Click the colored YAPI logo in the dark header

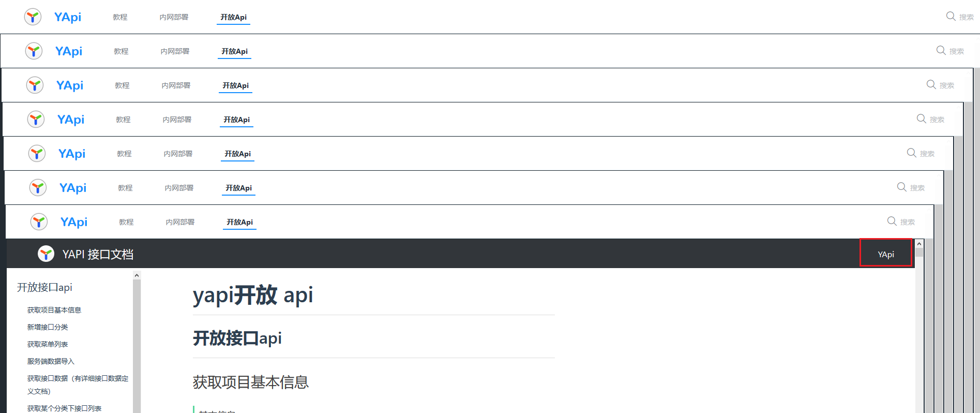click(x=46, y=254)
